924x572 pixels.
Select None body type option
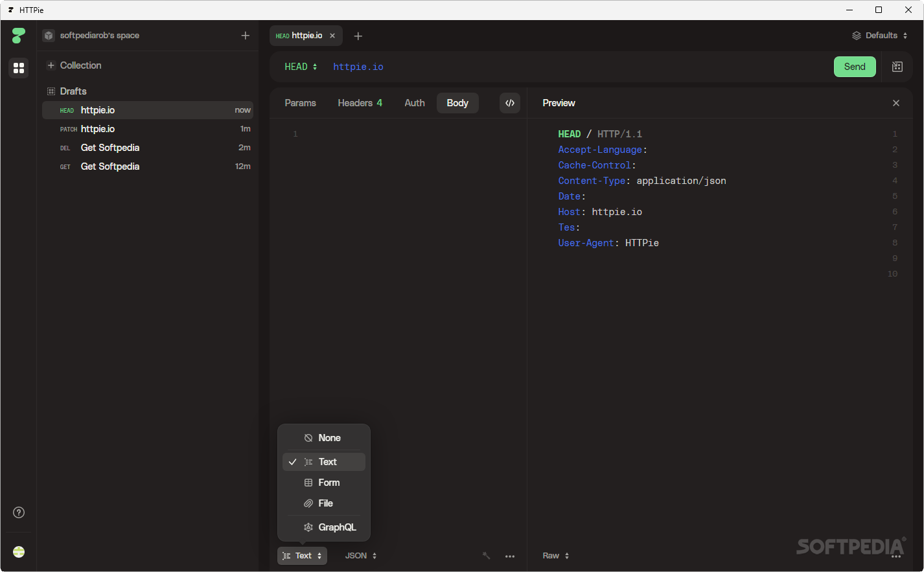coord(324,438)
